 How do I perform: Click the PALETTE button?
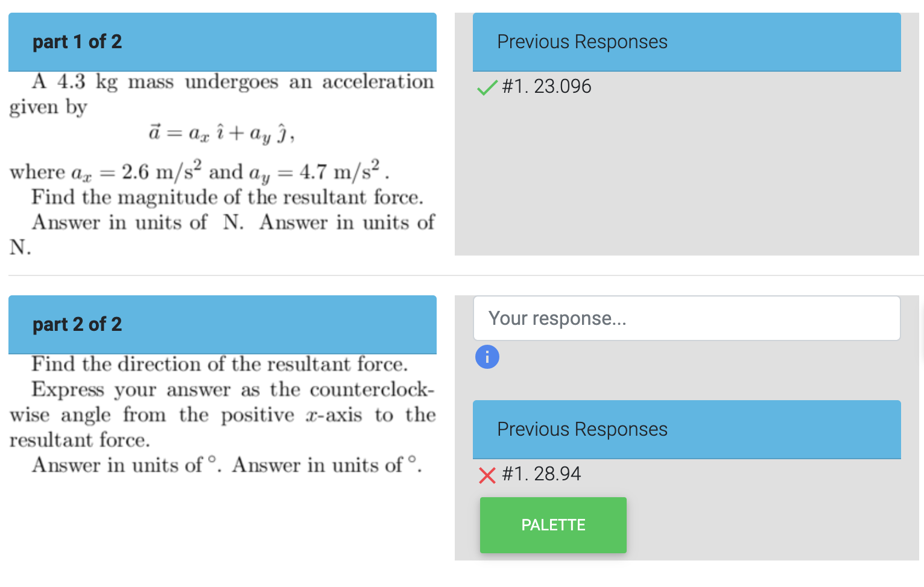[x=552, y=524]
